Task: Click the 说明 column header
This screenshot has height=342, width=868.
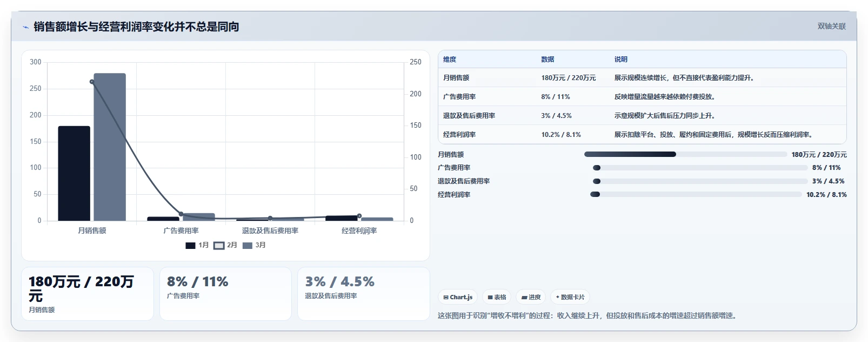Action: point(621,60)
